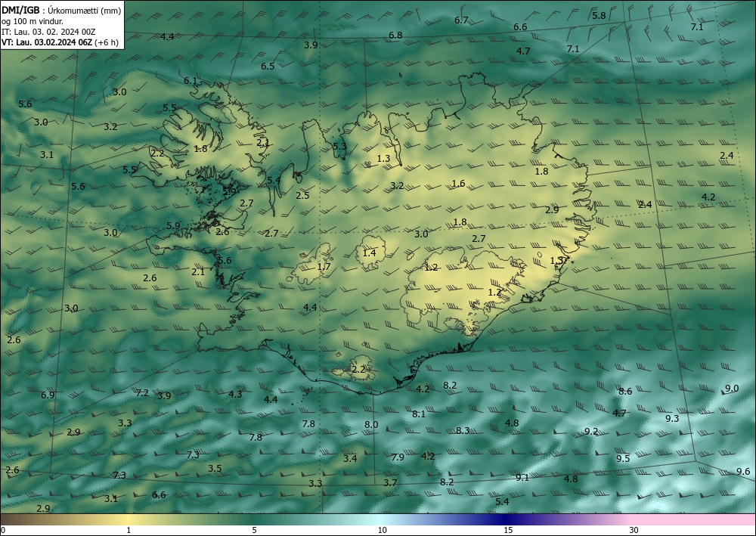
Task: Click the 6.1 value label
Action: [191, 80]
